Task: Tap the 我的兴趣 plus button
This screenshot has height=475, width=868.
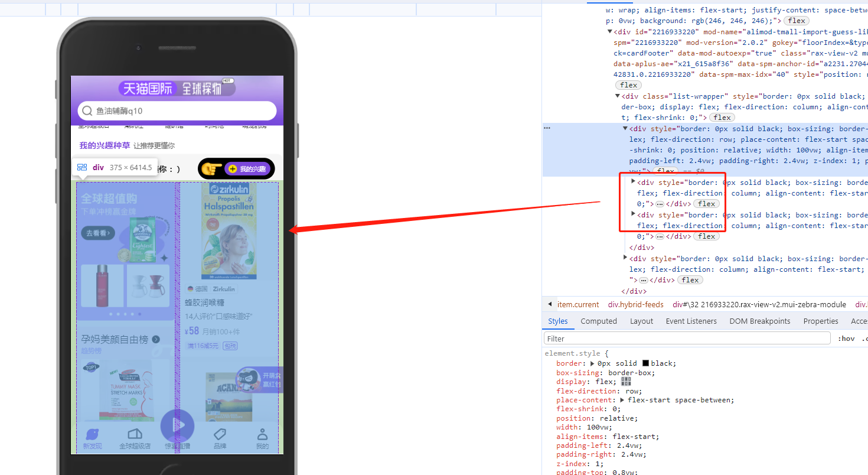Action: click(247, 169)
